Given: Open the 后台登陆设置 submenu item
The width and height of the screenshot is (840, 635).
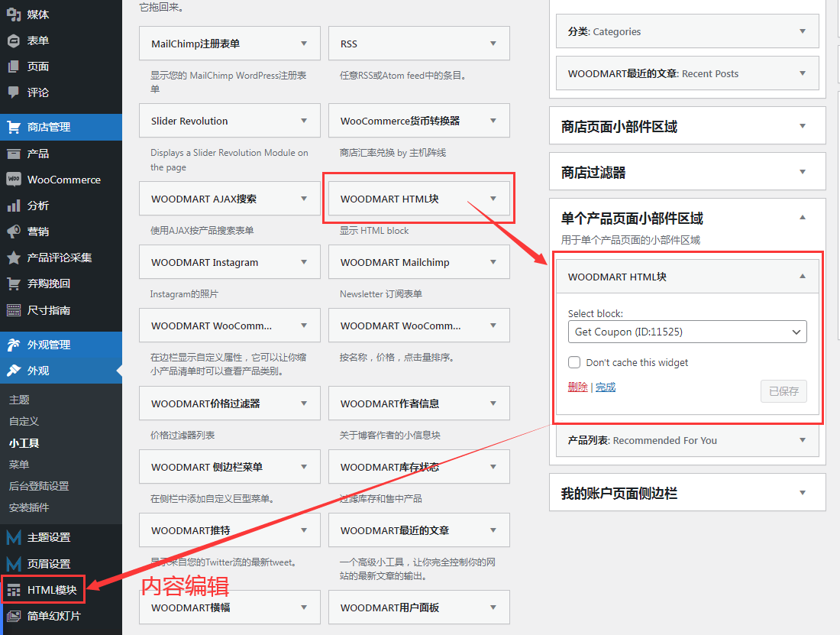Looking at the screenshot, I should 39,486.
